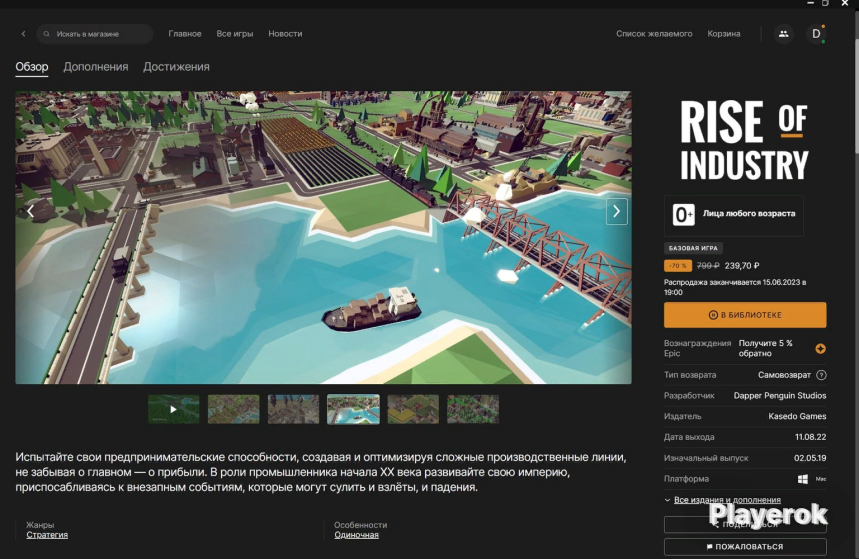
Task: Click the release date 11.08.22
Action: click(x=810, y=437)
